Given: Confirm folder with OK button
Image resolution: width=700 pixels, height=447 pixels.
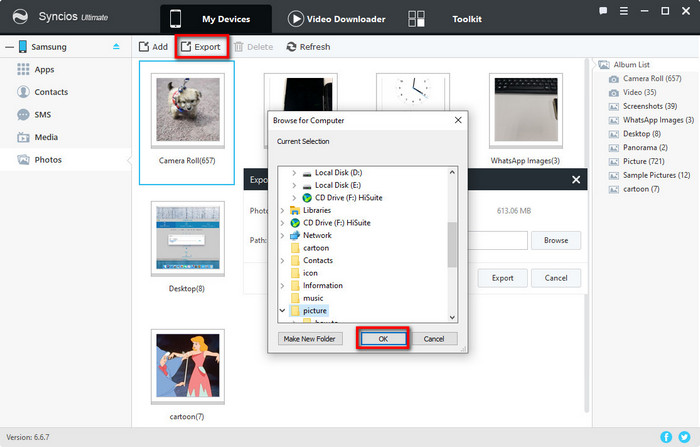Looking at the screenshot, I should coord(383,339).
